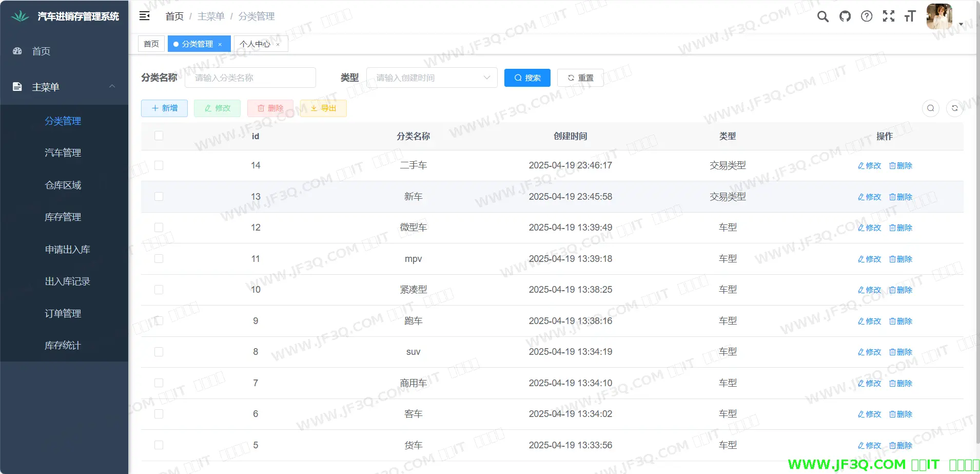Image resolution: width=980 pixels, height=474 pixels.
Task: Hide search bar using round magnifier icon
Action: click(930, 108)
